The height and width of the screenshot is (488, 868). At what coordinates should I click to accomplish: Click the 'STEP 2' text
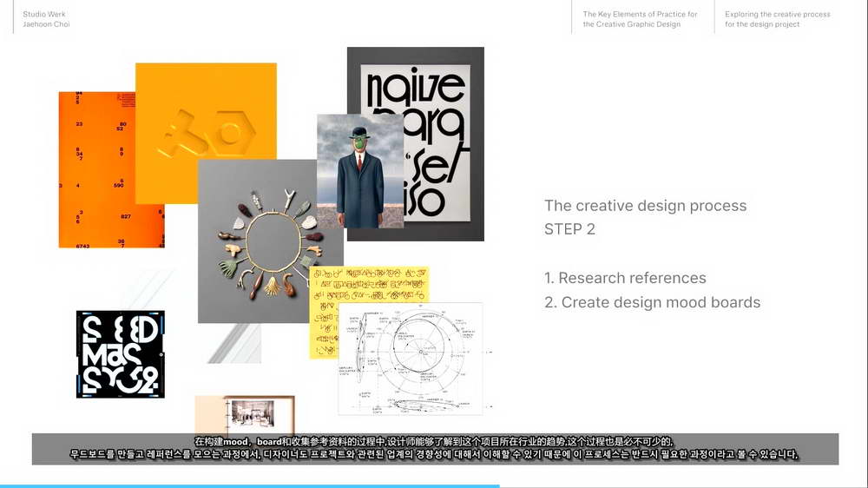coord(569,229)
